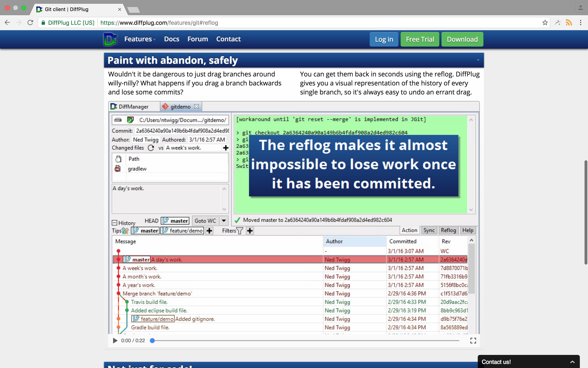Click the copy icon beside Path header
Viewport: 588px width, 368px height.
(x=118, y=159)
